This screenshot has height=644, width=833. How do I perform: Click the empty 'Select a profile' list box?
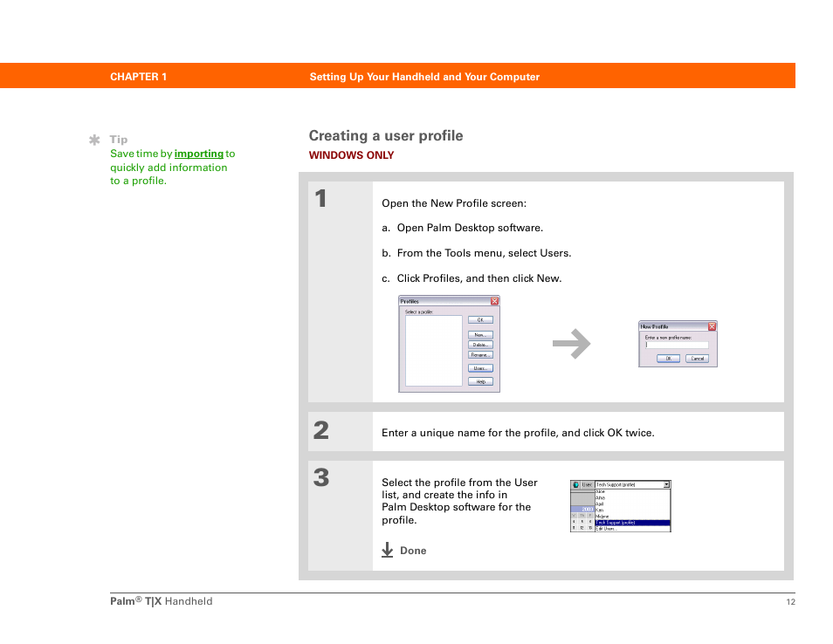click(433, 351)
